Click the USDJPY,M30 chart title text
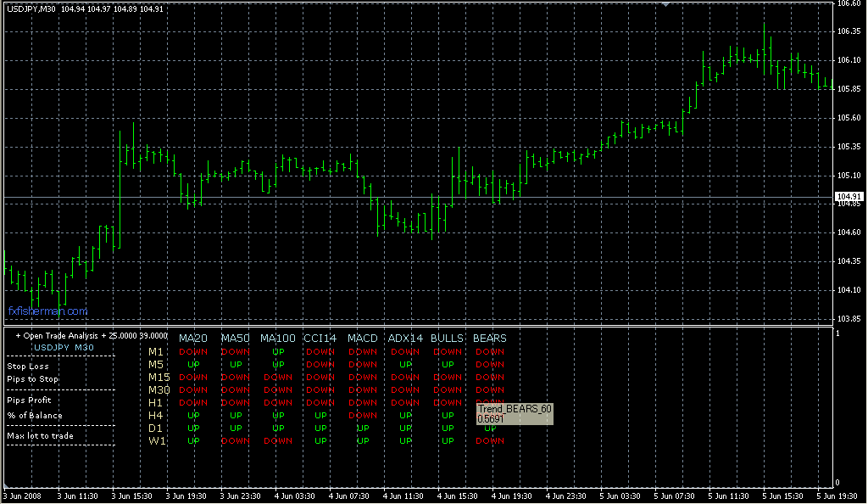The height and width of the screenshot is (504, 868). click(x=29, y=8)
